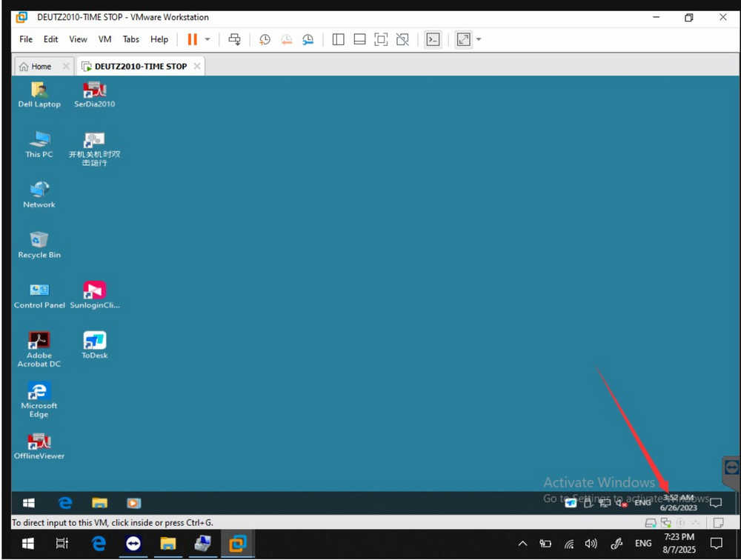Click the ToDesk tray icon in guest

[x=571, y=503]
